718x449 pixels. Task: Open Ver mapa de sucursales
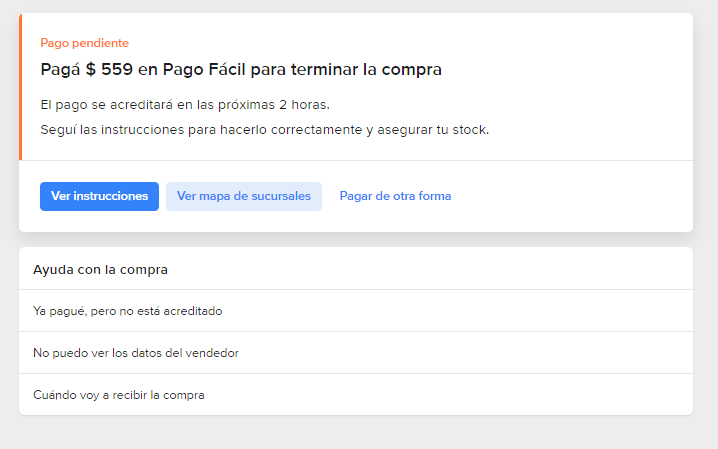(244, 196)
